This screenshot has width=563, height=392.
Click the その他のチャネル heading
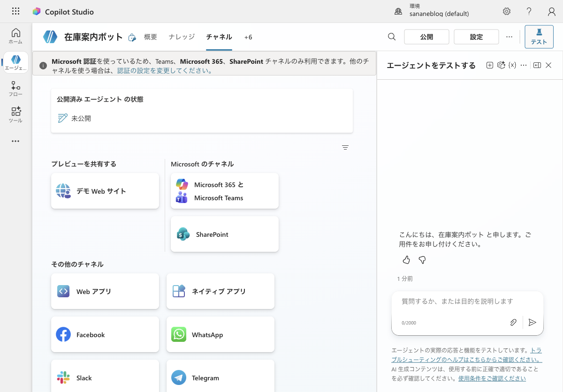tap(77, 264)
